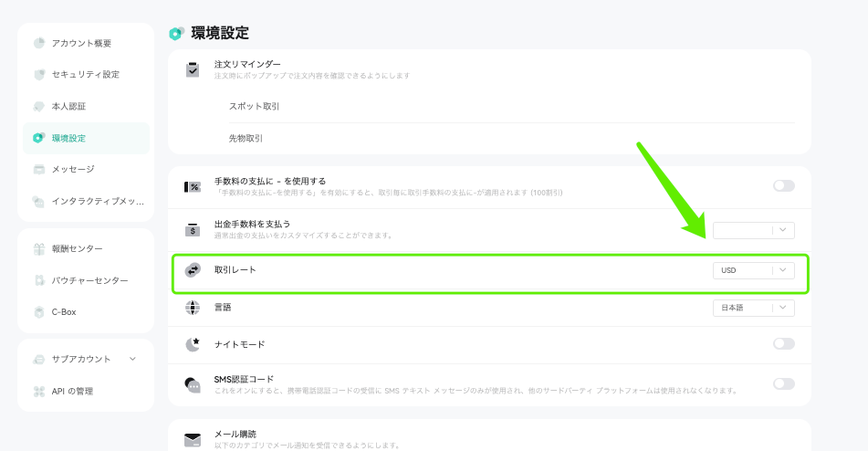Click the SMS認証コード chat bubble icon
The image size is (868, 451).
point(193,384)
